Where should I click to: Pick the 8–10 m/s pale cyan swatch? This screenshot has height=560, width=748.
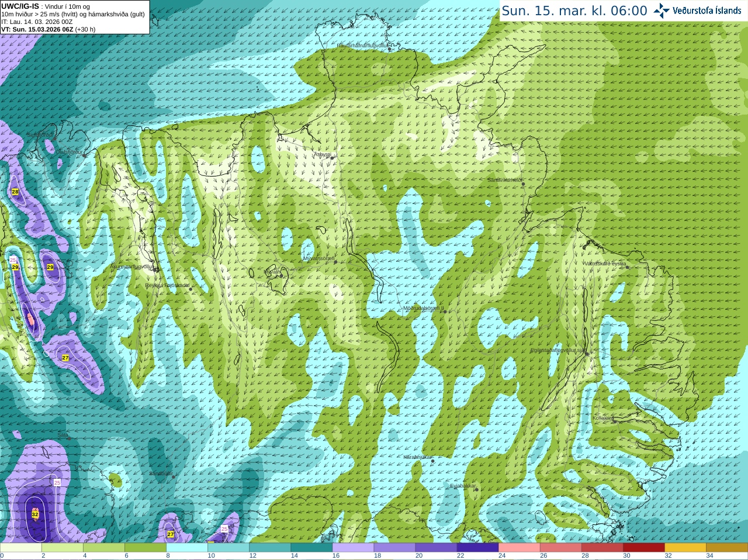(187, 548)
